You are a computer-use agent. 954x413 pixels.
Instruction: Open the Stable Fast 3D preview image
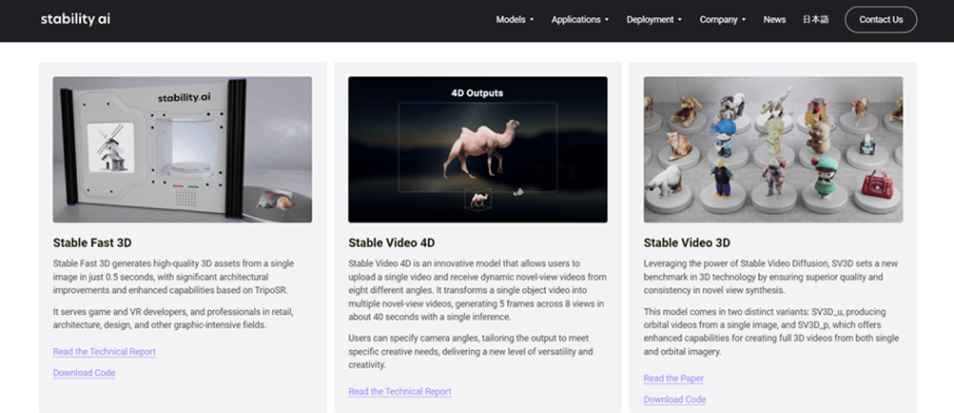(182, 149)
